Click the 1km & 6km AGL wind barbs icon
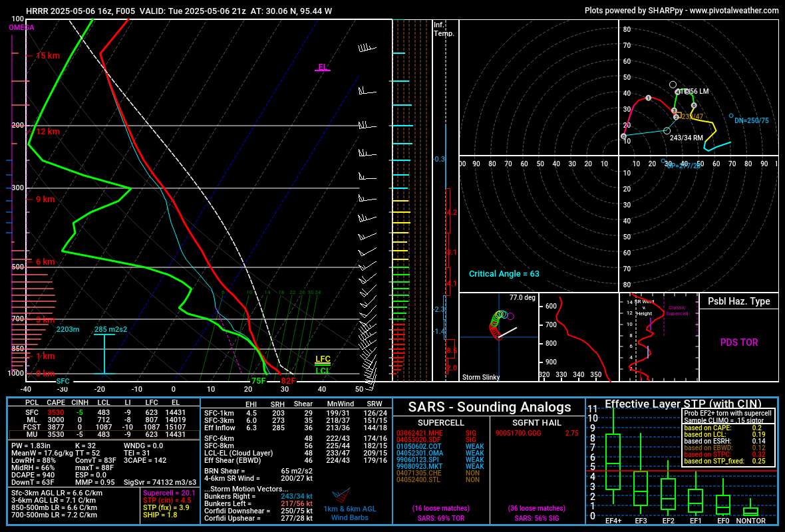 (341, 496)
